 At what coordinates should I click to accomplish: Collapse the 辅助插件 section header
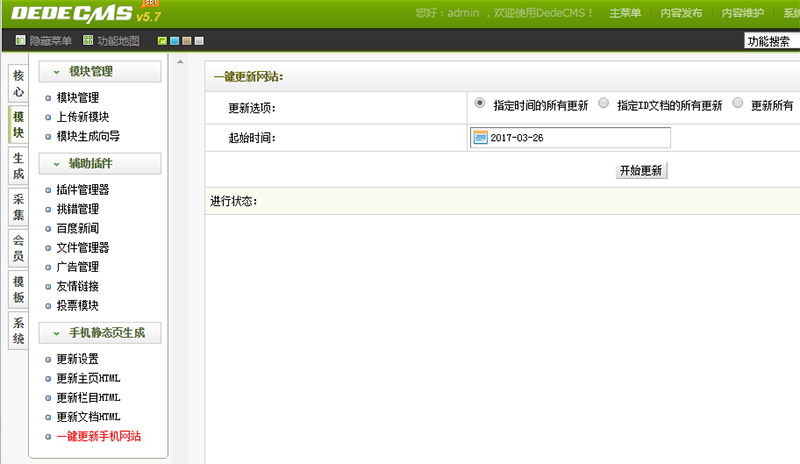pos(98,163)
